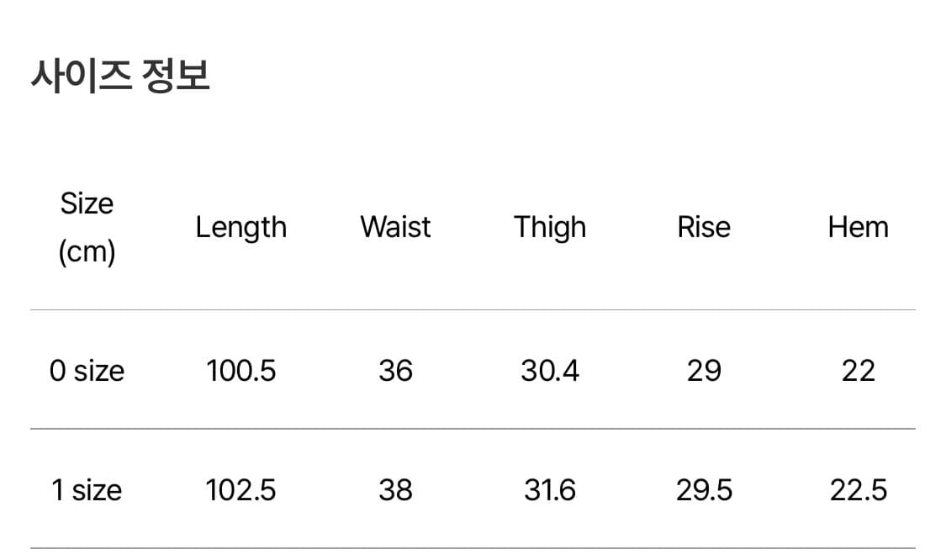Select the hem value 22.5

(858, 489)
